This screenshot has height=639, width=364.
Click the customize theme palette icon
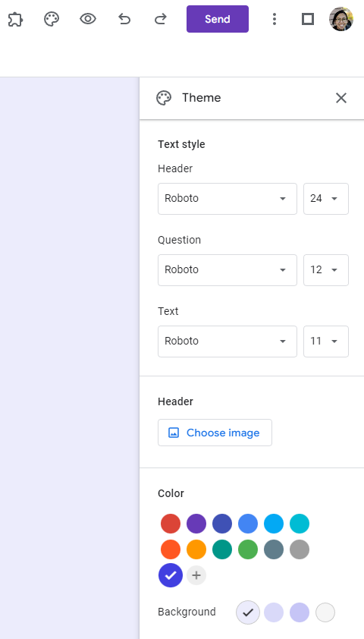click(x=52, y=19)
